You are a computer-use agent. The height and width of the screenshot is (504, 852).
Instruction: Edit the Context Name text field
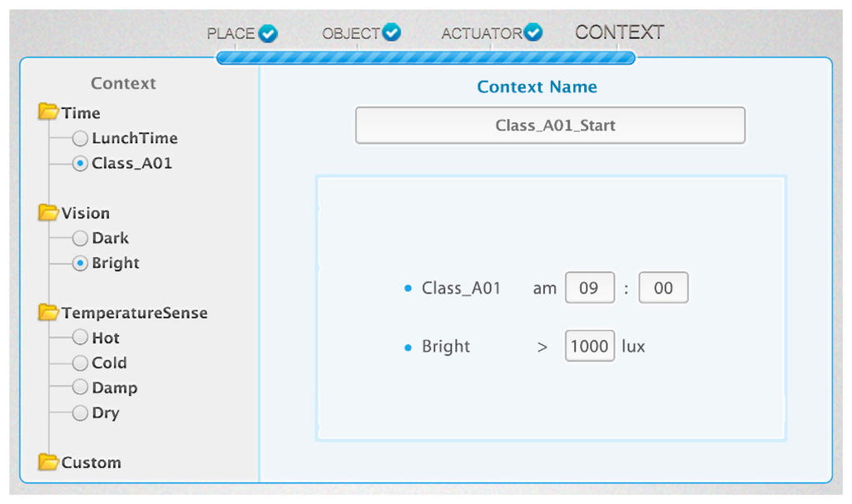coord(550,126)
